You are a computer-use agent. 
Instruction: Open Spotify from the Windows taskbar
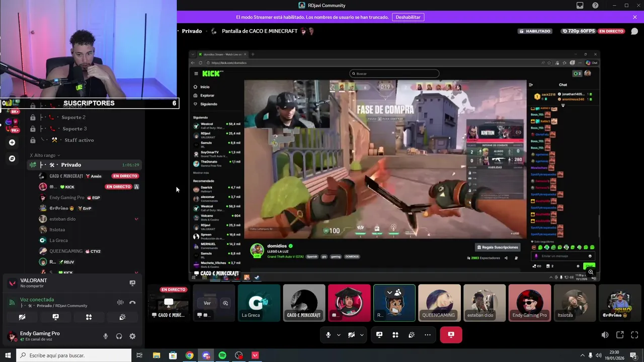[x=222, y=355]
